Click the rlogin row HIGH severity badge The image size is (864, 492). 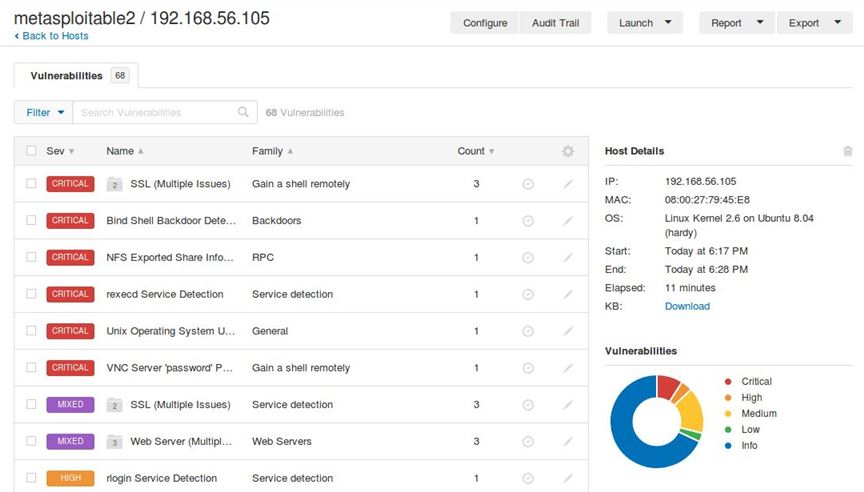71,478
